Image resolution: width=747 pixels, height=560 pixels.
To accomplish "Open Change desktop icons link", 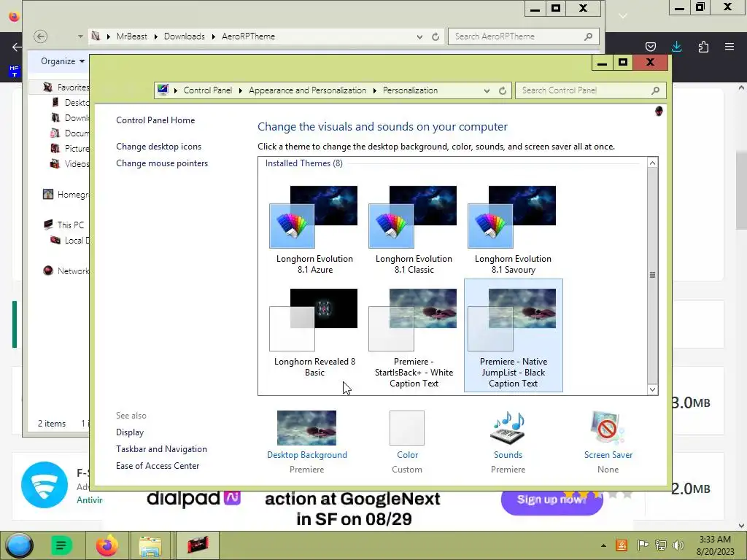I will click(158, 146).
